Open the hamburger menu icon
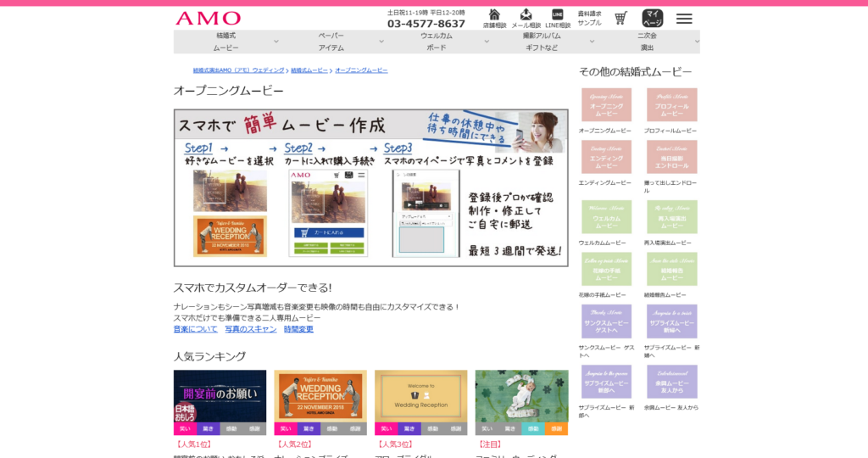 click(x=684, y=19)
